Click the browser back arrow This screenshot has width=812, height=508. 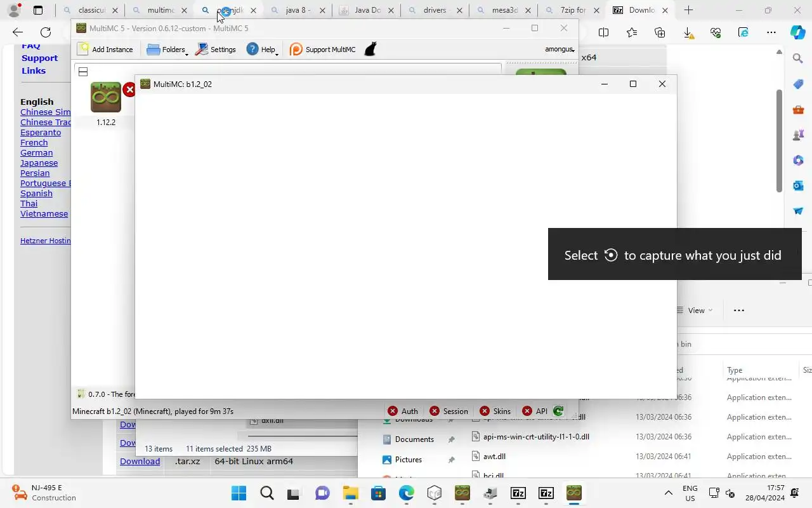[18, 32]
